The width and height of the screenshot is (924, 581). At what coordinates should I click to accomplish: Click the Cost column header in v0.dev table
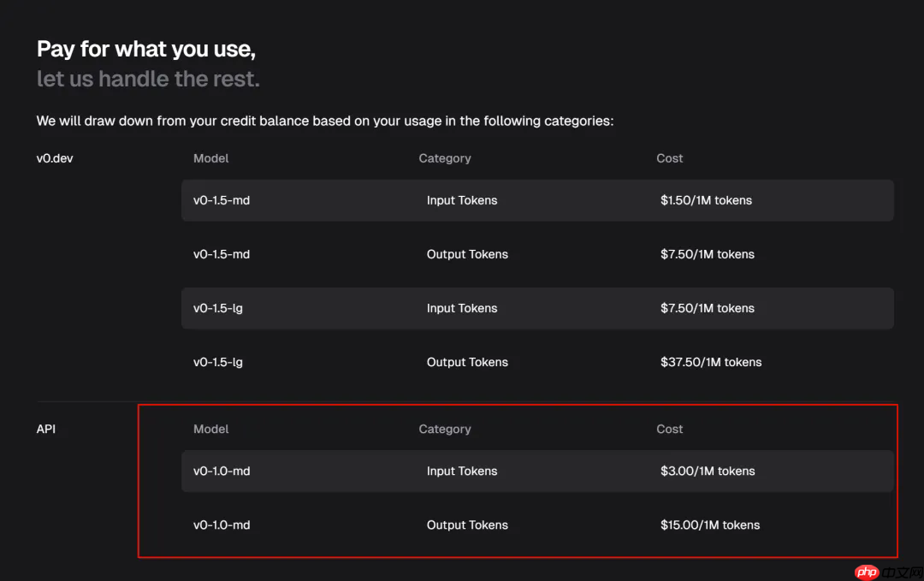point(669,158)
